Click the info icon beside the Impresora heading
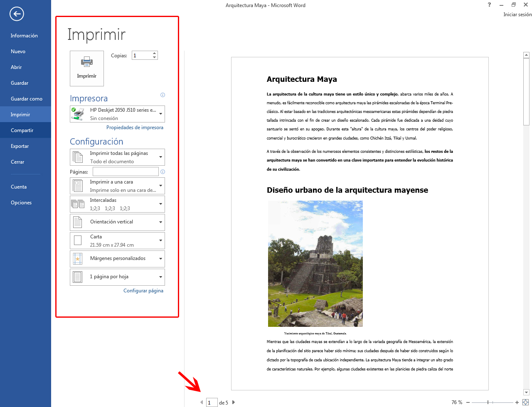The width and height of the screenshot is (532, 407). [163, 95]
